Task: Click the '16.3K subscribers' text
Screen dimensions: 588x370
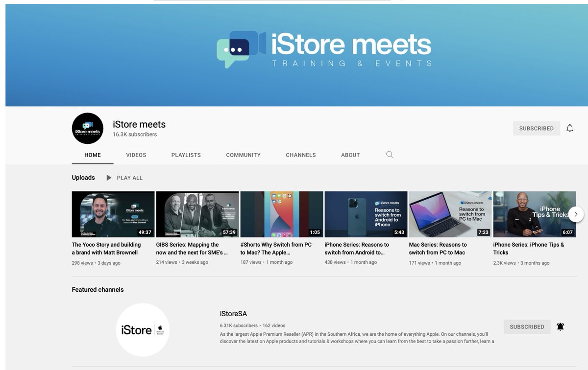Action: (135, 135)
